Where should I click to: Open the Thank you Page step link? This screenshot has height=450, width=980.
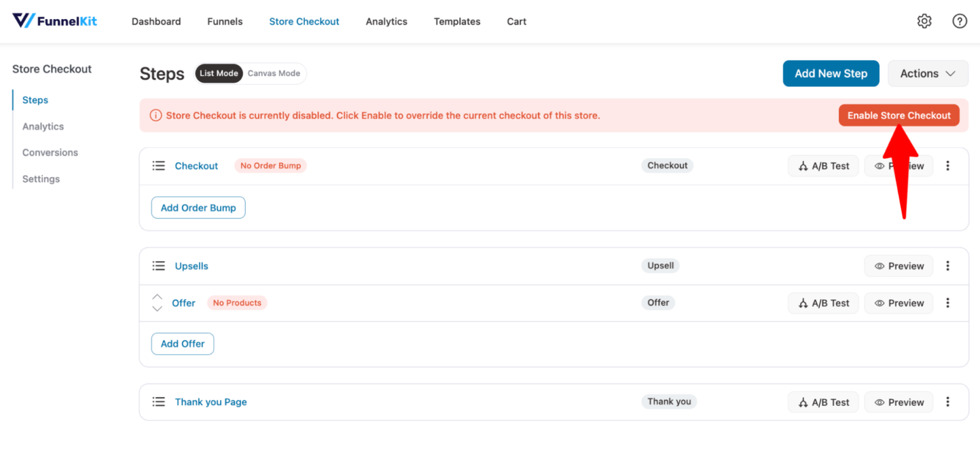211,401
